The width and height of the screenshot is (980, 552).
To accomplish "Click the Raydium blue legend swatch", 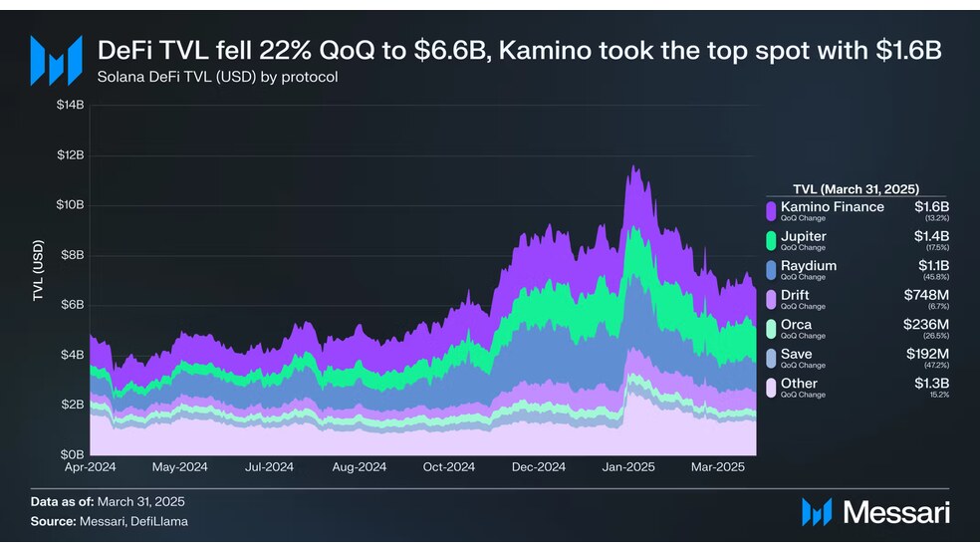I will point(771,269).
